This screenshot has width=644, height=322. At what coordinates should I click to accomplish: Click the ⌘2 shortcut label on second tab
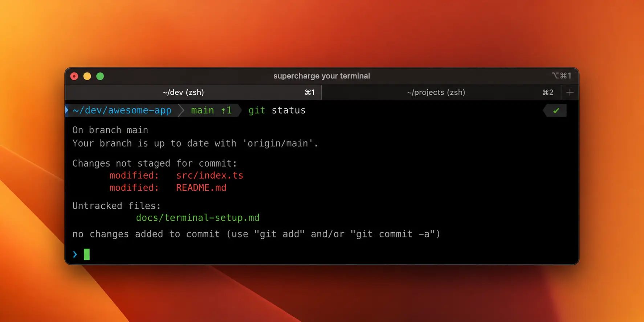pos(548,93)
